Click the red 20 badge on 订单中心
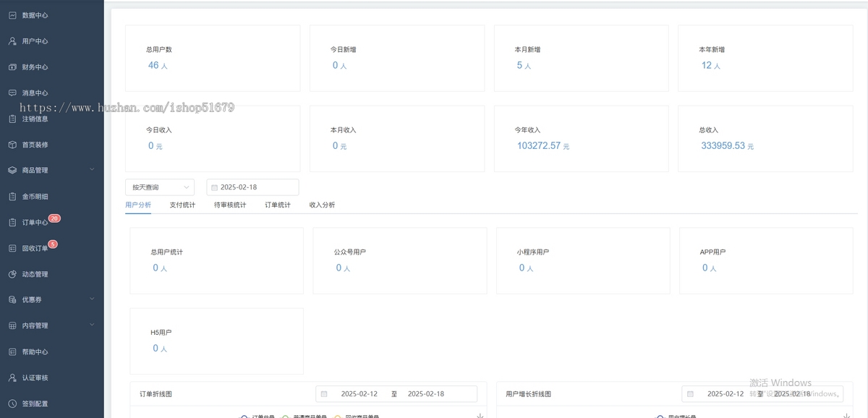This screenshot has height=418, width=868. tap(54, 218)
